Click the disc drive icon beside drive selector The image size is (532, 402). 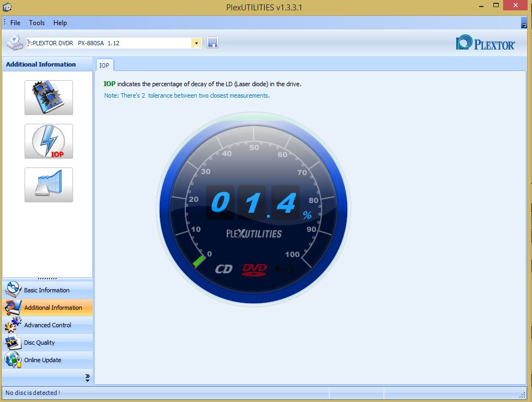click(x=15, y=43)
